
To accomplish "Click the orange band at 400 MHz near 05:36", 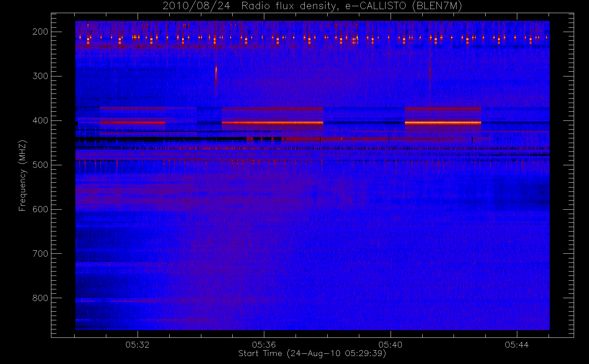I will tap(272, 123).
